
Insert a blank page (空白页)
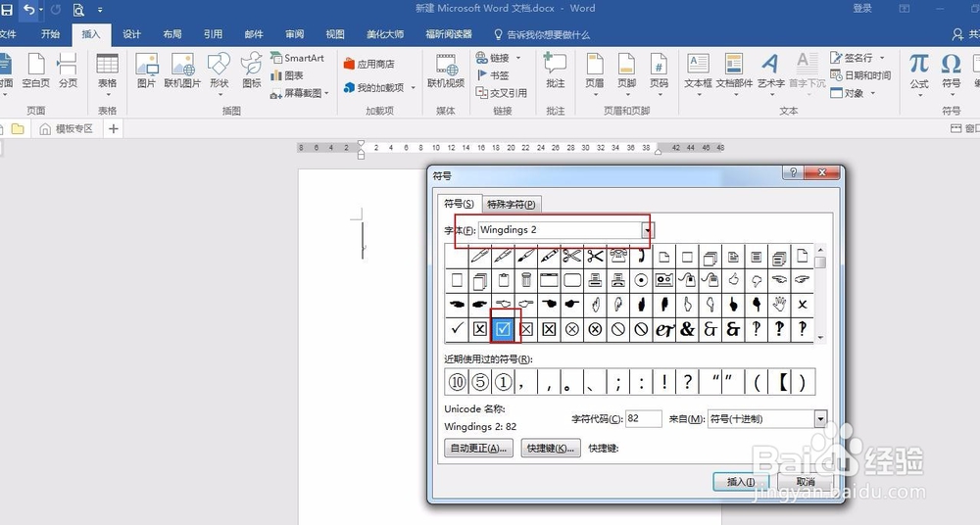[35, 72]
